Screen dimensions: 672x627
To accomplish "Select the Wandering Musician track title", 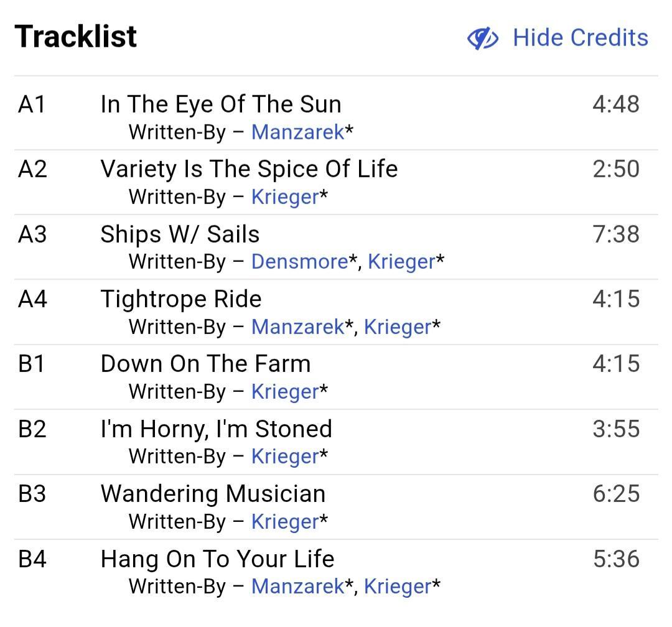I will [x=213, y=494].
